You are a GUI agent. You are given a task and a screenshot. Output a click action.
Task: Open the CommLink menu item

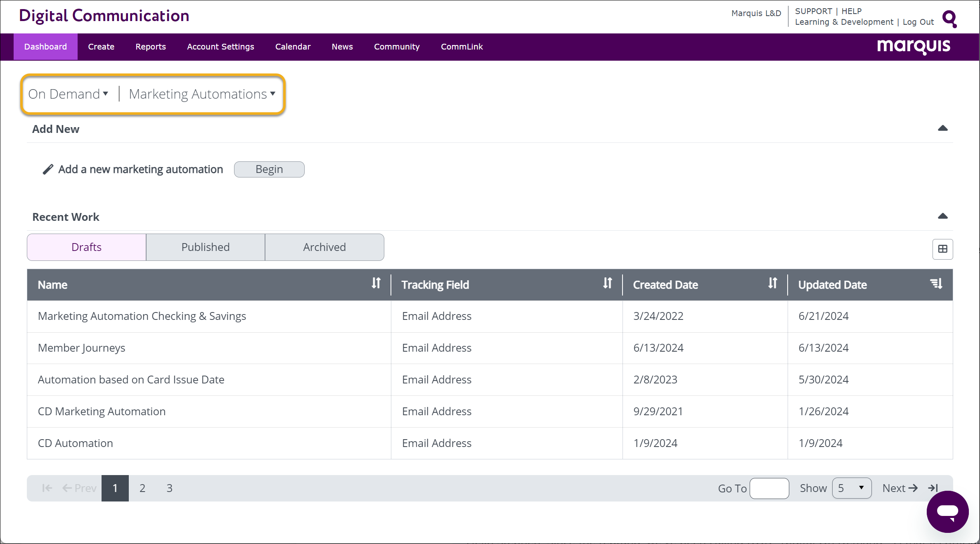point(462,47)
